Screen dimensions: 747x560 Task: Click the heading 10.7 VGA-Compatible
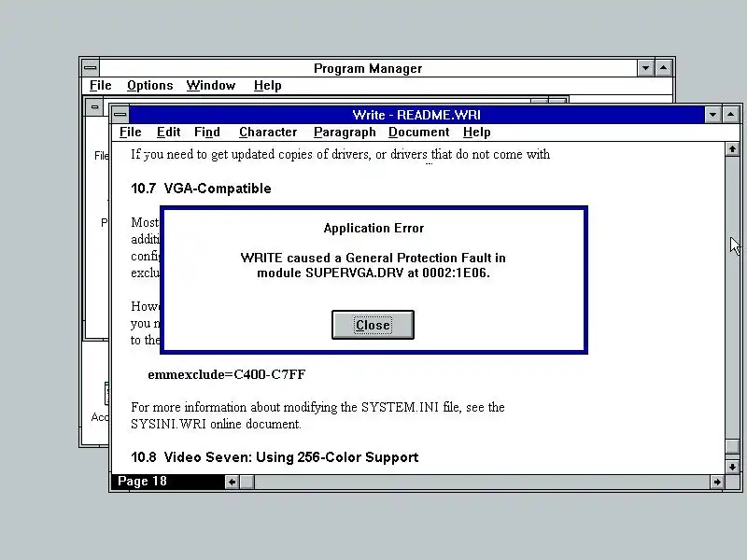[x=201, y=189]
